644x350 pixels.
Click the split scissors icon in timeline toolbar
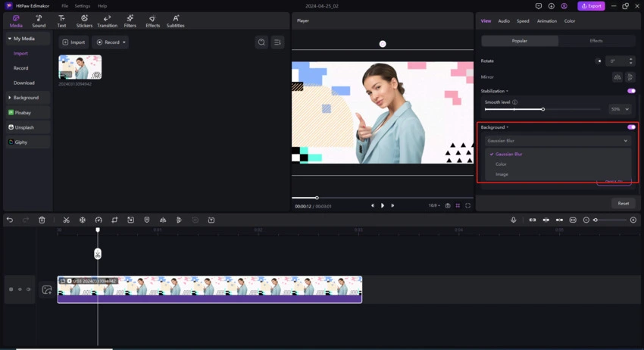point(66,220)
